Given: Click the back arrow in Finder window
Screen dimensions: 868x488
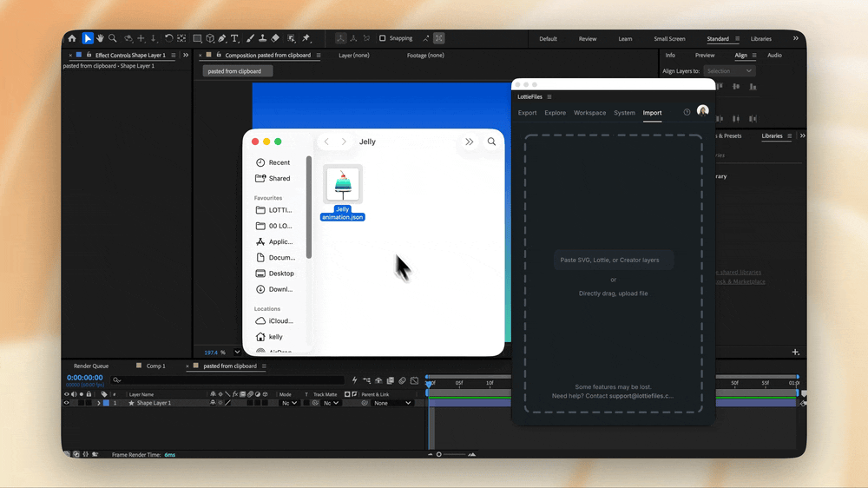Looking at the screenshot, I should pos(326,142).
